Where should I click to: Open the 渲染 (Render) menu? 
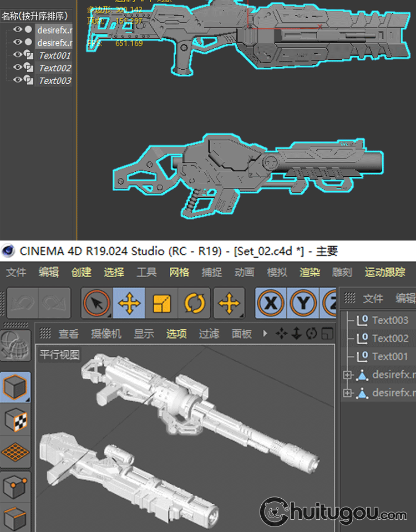click(x=310, y=272)
